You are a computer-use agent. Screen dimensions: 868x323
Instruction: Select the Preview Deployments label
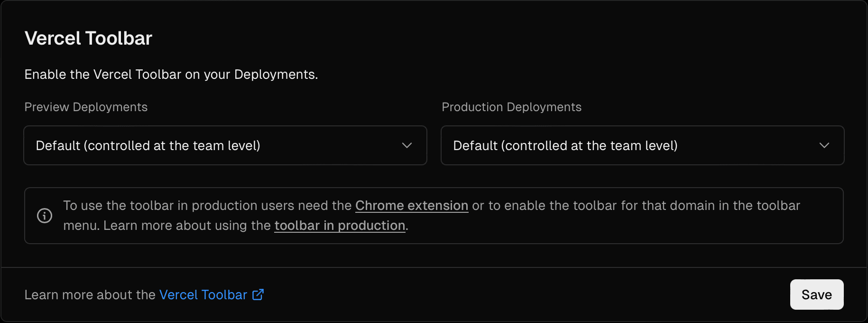point(86,107)
